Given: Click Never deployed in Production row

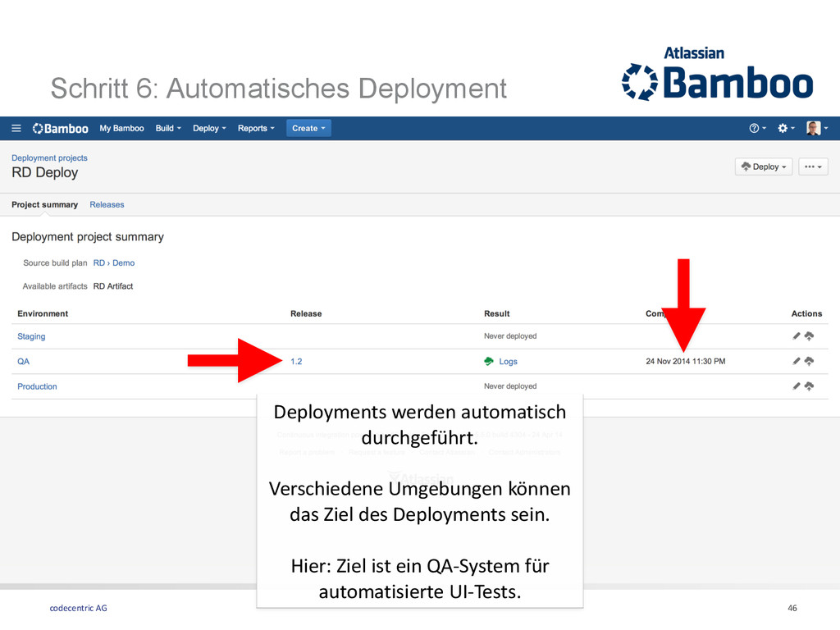Looking at the screenshot, I should click(x=510, y=386).
